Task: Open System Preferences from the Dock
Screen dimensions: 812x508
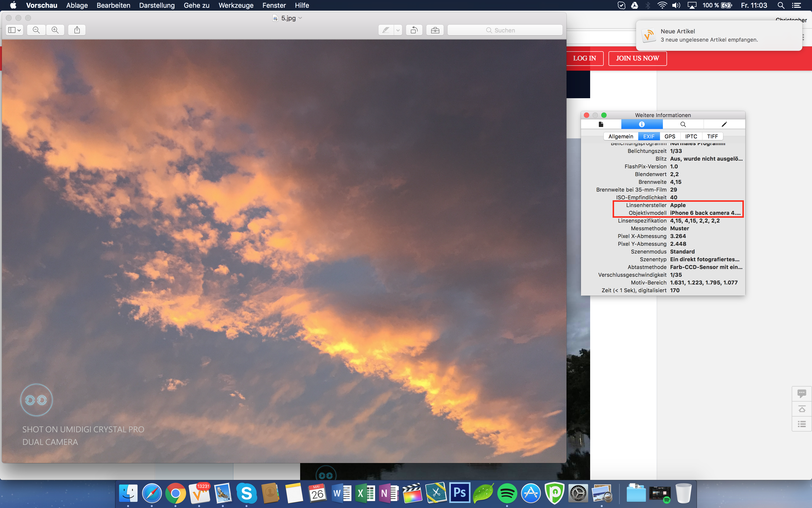Action: tap(578, 493)
